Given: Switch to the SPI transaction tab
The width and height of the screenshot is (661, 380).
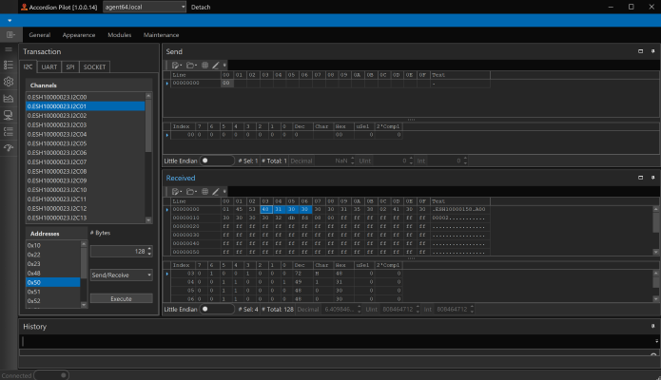Looking at the screenshot, I should pos(70,67).
